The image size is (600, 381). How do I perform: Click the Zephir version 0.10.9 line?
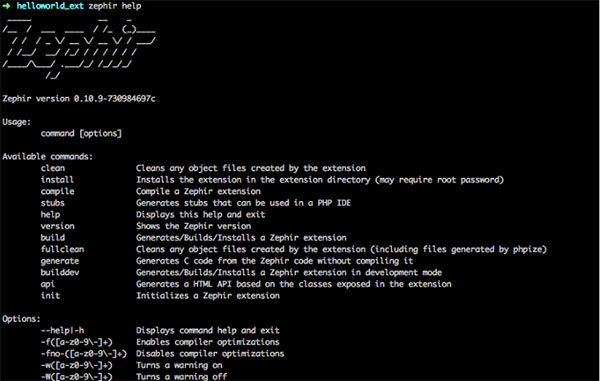79,99
